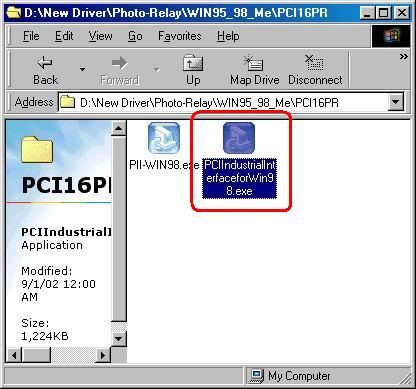Expand the Address bar dropdown list

(396, 102)
